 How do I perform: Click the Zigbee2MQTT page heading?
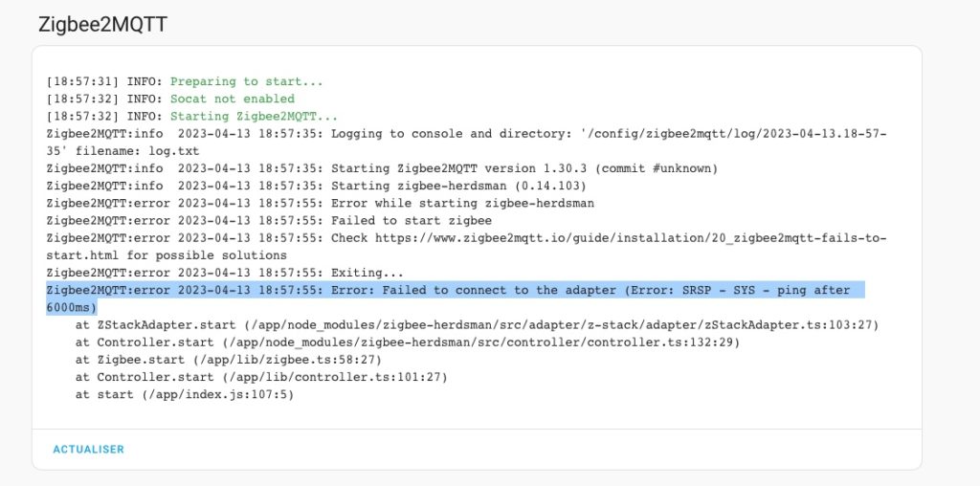click(x=102, y=25)
